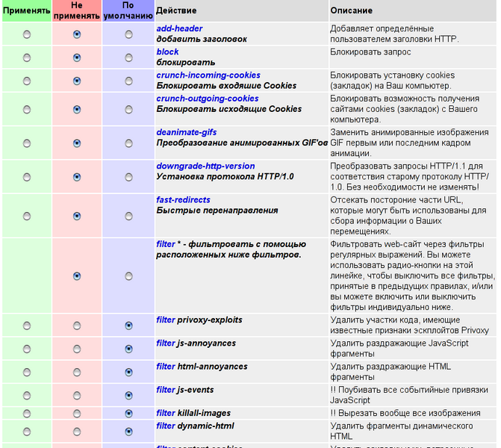Click filter link beside js-annoyances
The height and width of the screenshot is (448, 501).
pos(166,343)
